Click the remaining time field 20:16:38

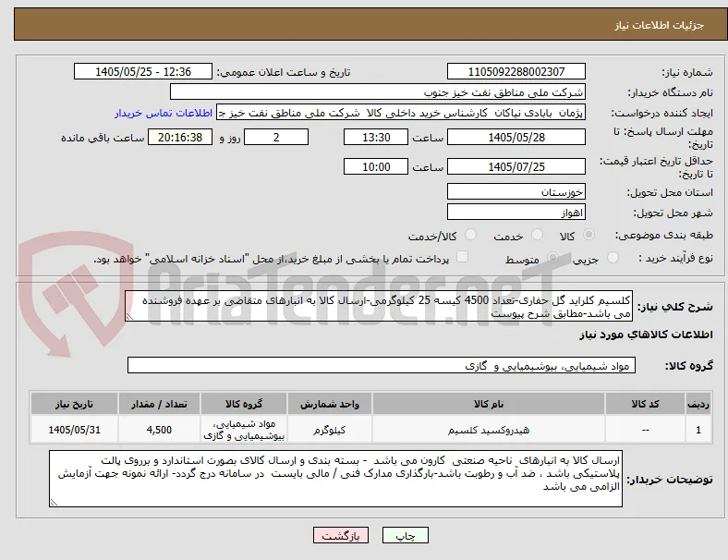click(180, 138)
